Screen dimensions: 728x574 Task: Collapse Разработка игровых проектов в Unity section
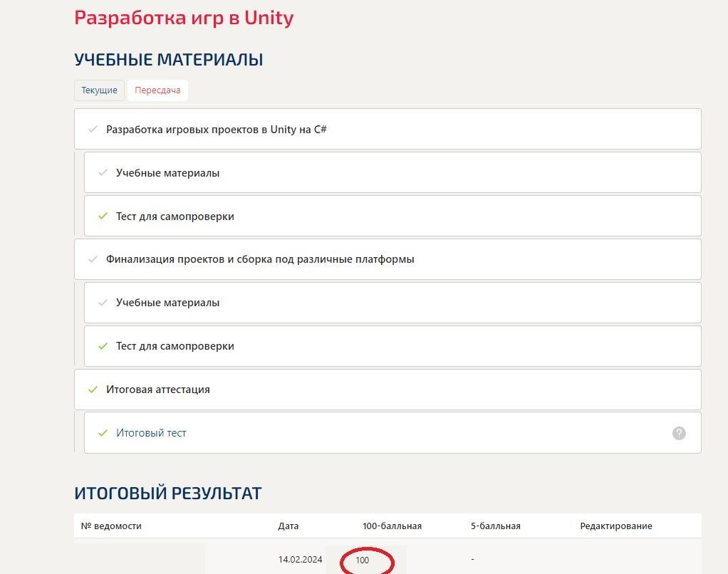(388, 129)
